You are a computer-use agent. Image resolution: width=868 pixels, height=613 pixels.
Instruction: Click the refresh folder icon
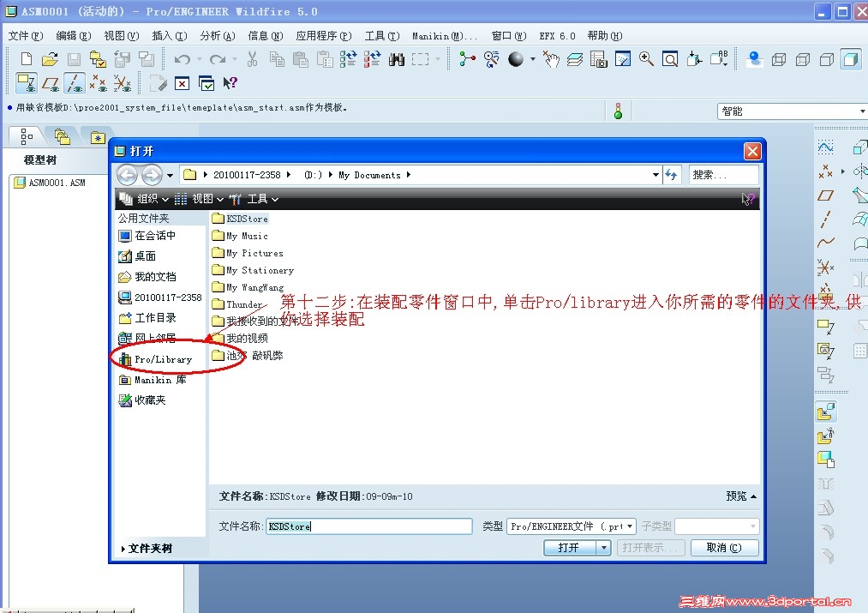(672, 175)
